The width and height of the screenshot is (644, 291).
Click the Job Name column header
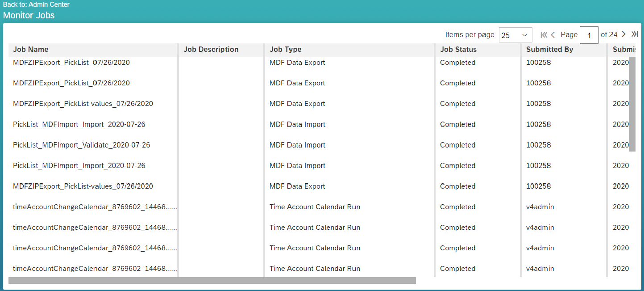31,50
